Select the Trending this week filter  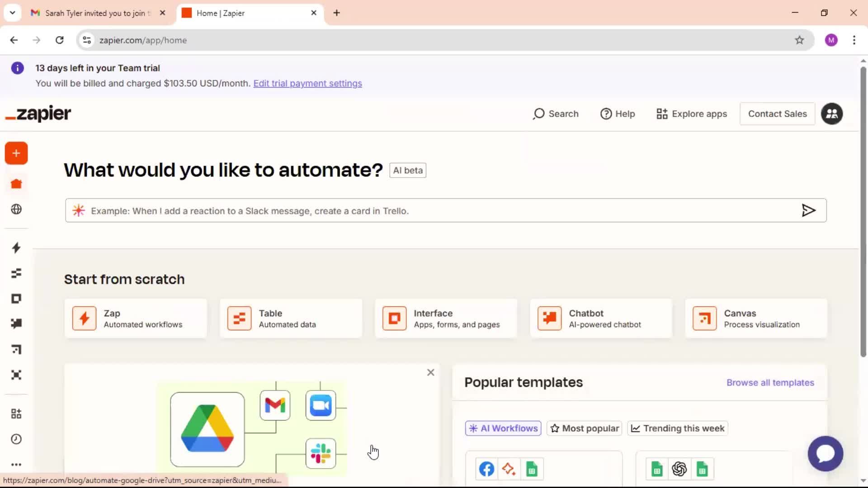pos(678,428)
